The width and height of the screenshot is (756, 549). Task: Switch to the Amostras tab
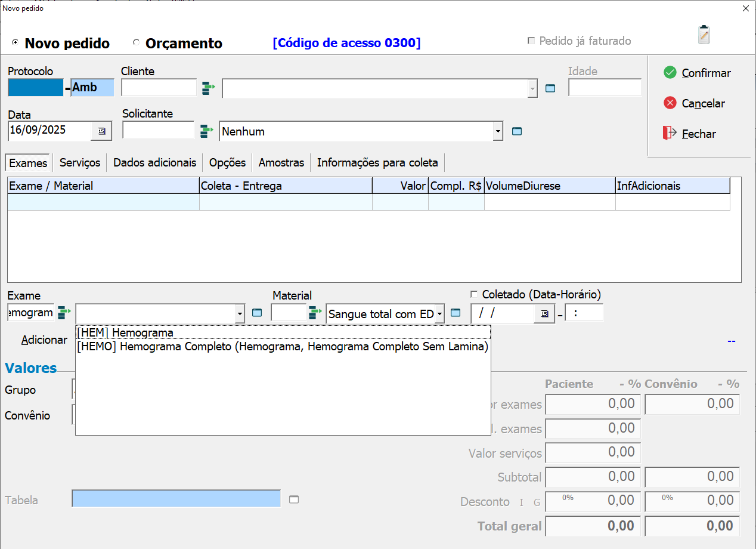pos(281,162)
